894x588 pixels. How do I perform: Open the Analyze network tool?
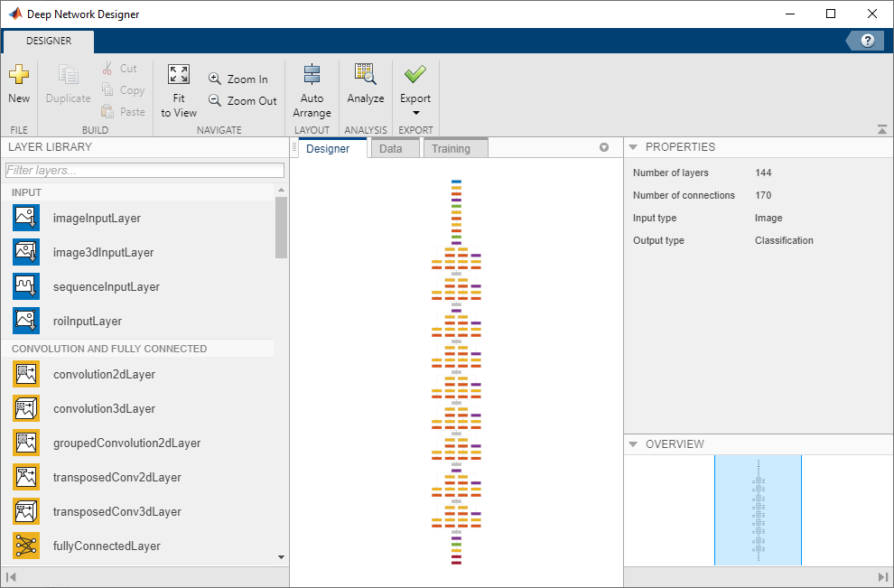click(366, 84)
